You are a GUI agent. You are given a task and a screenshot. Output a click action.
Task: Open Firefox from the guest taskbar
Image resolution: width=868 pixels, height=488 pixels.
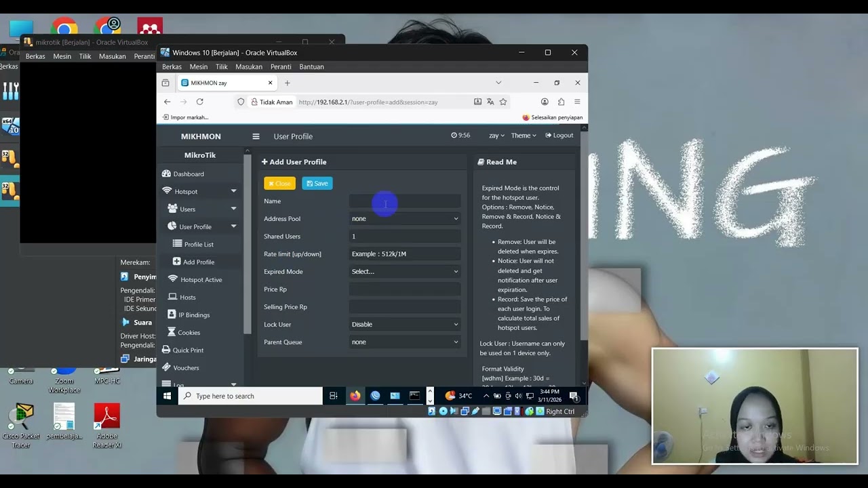pyautogui.click(x=355, y=396)
